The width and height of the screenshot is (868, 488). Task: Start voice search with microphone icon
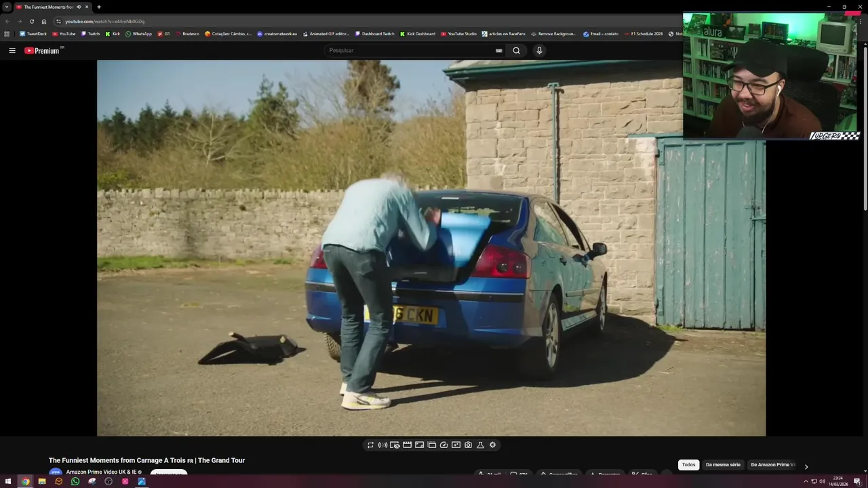coord(539,50)
